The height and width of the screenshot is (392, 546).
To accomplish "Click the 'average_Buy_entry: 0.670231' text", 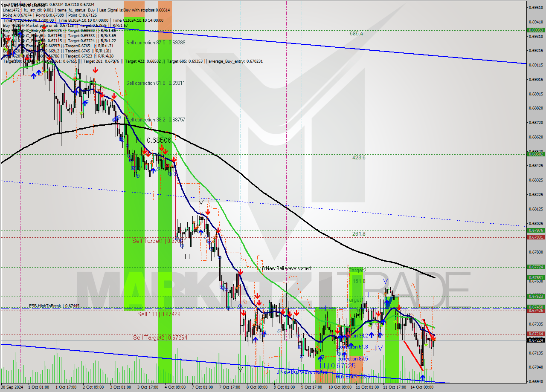I will pyautogui.click(x=236, y=61).
